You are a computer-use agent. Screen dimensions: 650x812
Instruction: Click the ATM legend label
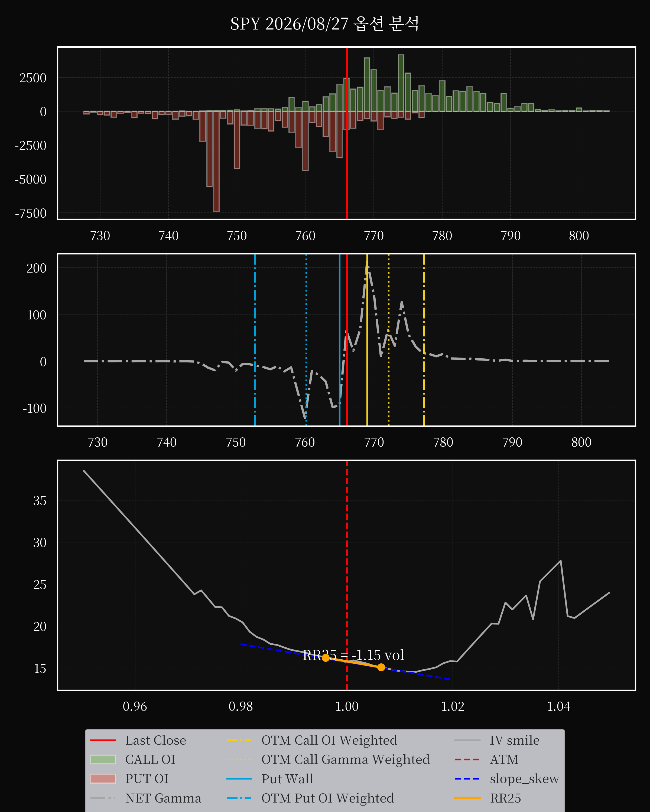click(x=504, y=760)
